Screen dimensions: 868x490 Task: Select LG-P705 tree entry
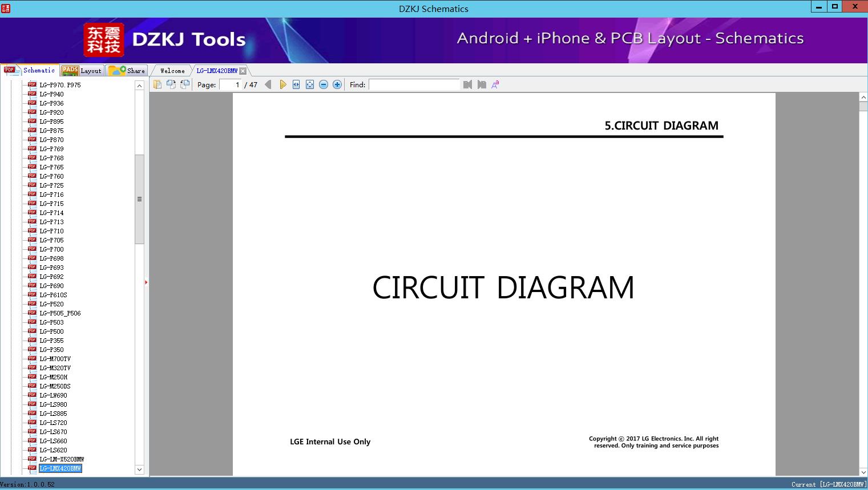click(51, 240)
